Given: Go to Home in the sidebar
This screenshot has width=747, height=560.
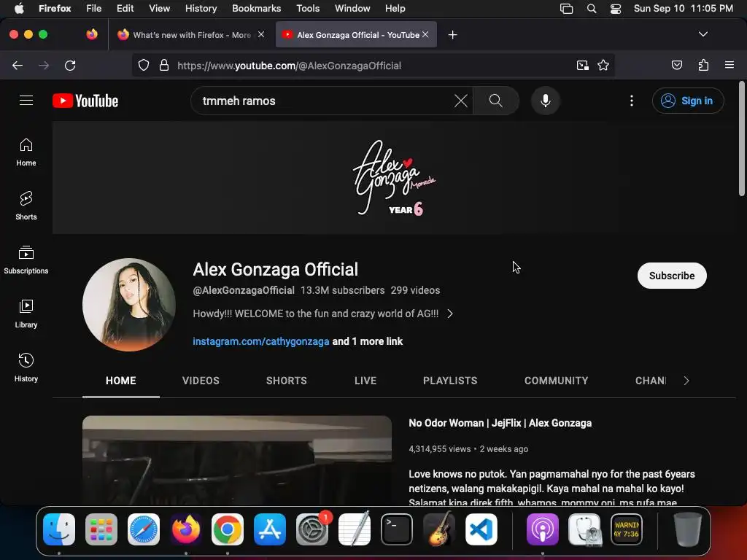Looking at the screenshot, I should pyautogui.click(x=26, y=152).
